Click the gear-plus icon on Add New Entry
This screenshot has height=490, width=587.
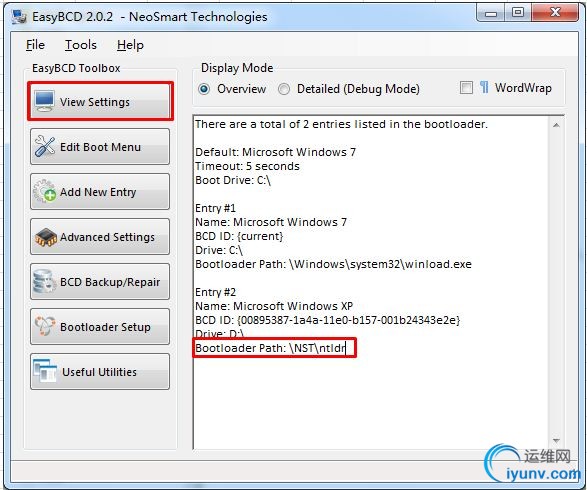click(x=45, y=191)
